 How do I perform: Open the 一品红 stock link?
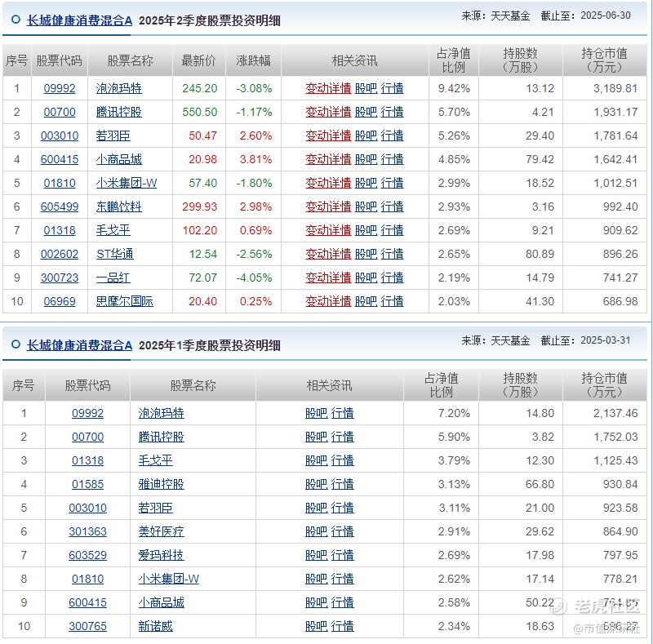click(113, 278)
